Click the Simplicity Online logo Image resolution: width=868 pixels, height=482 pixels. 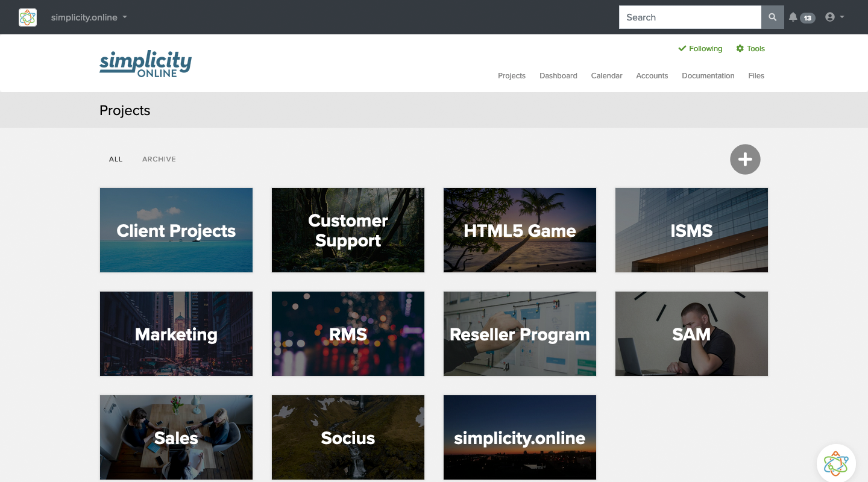pos(145,63)
